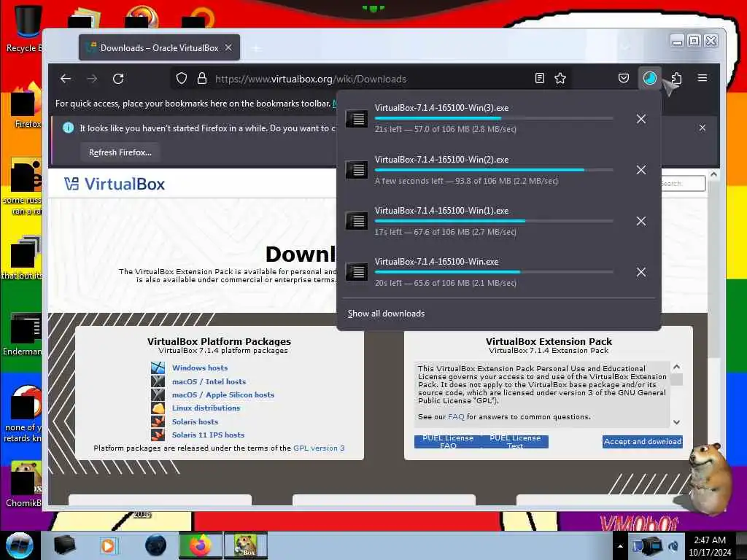This screenshot has height=560, width=747.
Task: Open the Windows hosts download link
Action: tap(200, 367)
